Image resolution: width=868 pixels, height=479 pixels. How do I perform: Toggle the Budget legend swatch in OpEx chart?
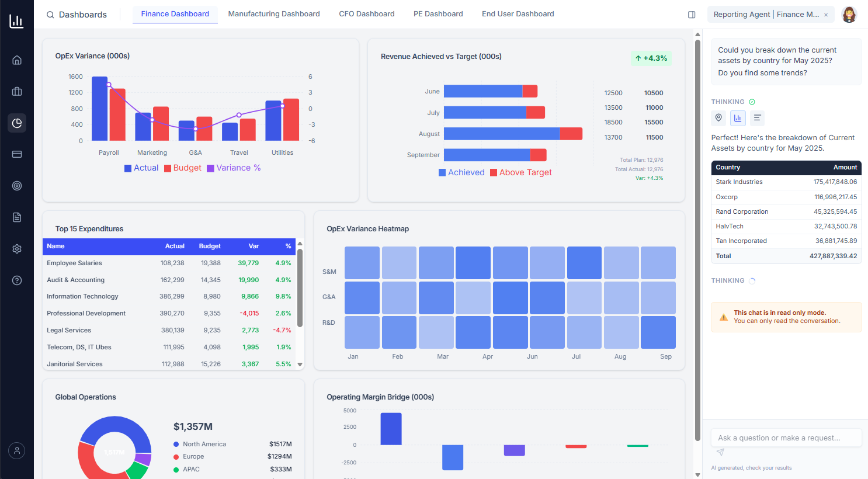168,168
